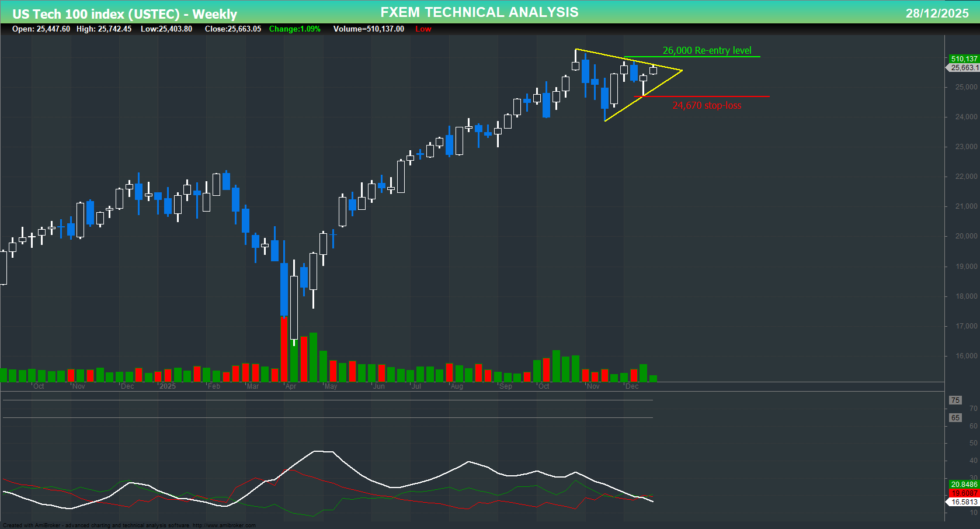Click the FXEM TECHNICAL ANALYSIS header

(479, 12)
